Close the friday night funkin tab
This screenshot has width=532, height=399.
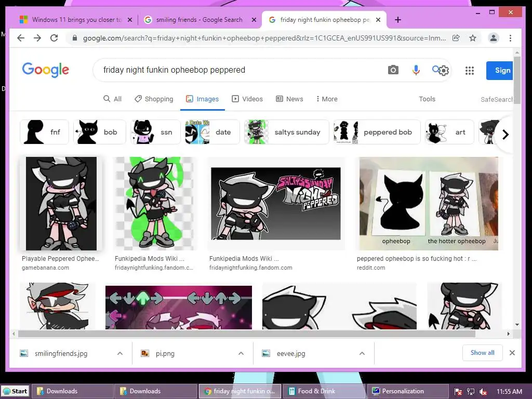pyautogui.click(x=378, y=20)
